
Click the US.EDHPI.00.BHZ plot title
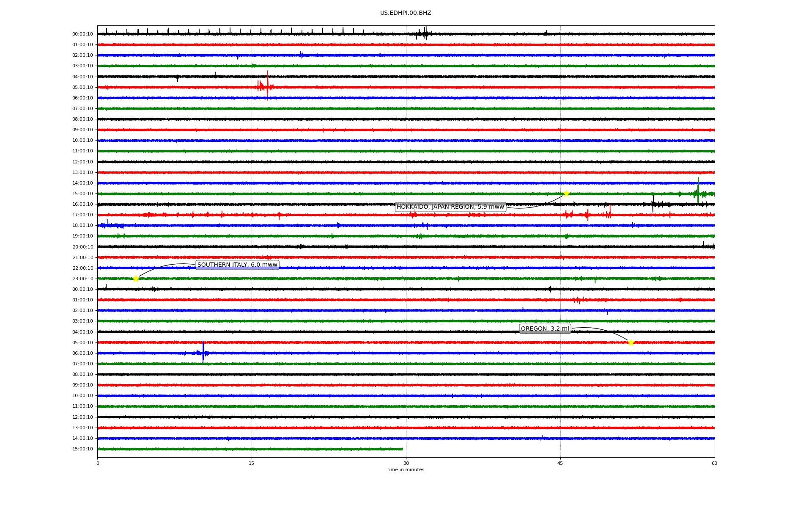coord(406,13)
